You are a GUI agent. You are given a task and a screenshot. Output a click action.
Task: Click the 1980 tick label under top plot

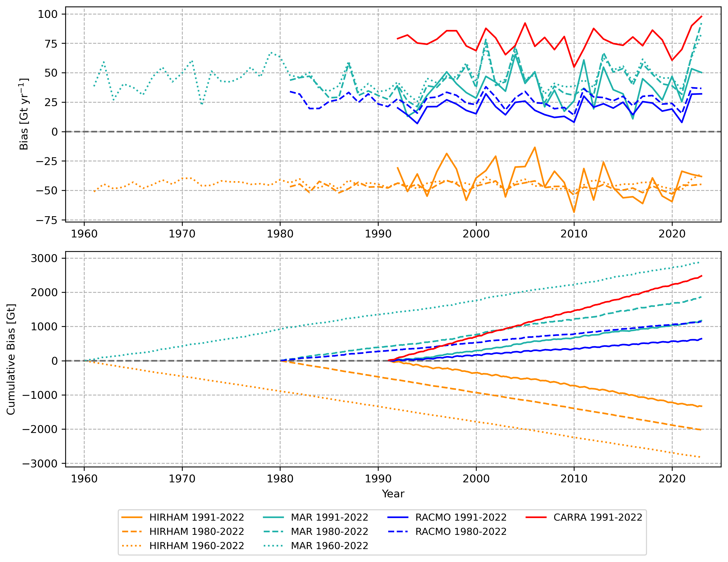click(x=280, y=234)
